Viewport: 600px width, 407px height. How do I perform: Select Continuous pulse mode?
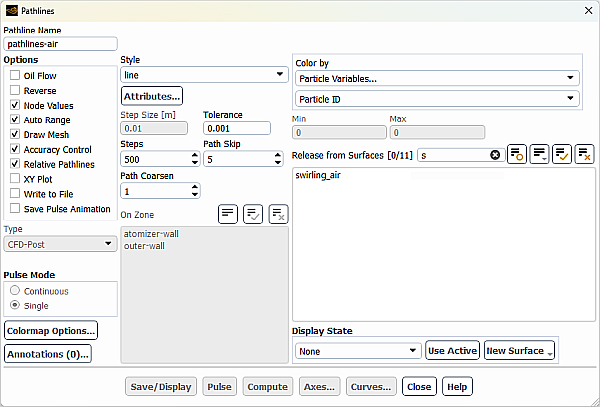[15, 291]
